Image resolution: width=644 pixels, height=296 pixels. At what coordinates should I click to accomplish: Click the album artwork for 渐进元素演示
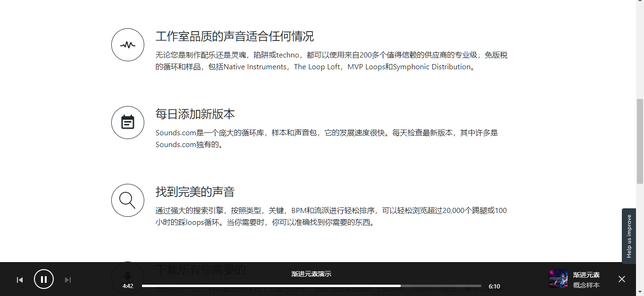click(558, 279)
